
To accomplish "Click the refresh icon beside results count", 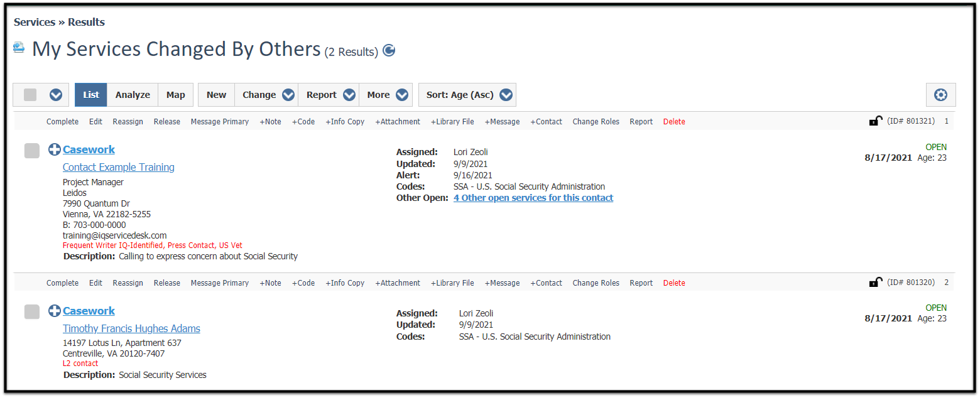I will (x=389, y=51).
